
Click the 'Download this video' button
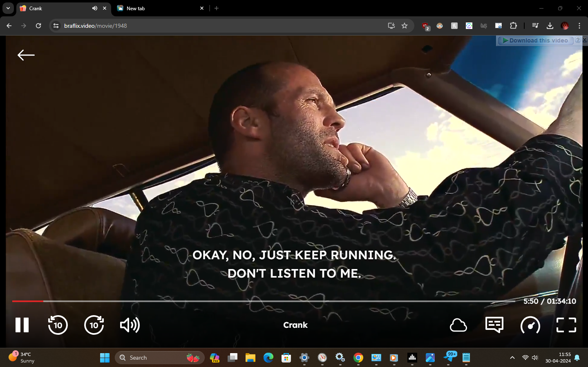(535, 40)
